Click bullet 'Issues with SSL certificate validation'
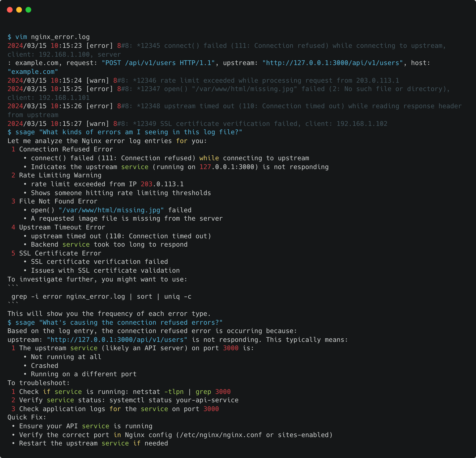This screenshot has height=458, width=476. (102, 270)
